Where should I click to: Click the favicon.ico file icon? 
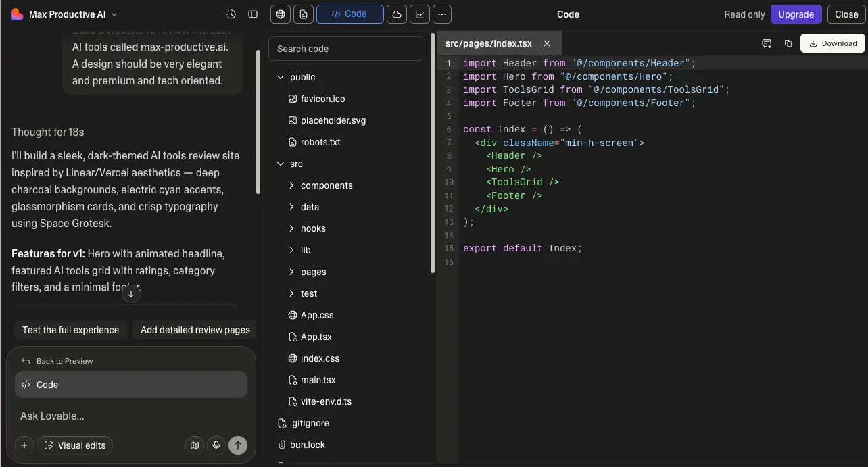pyautogui.click(x=293, y=99)
